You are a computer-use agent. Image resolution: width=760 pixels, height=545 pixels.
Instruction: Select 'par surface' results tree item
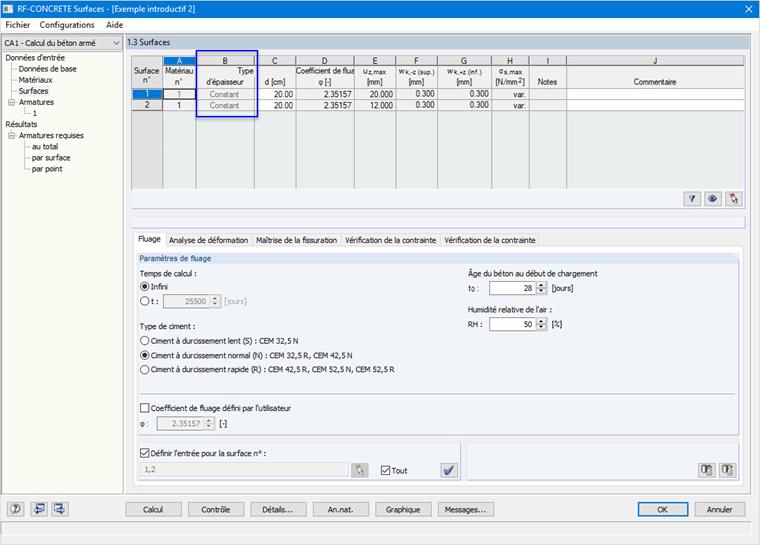(51, 158)
